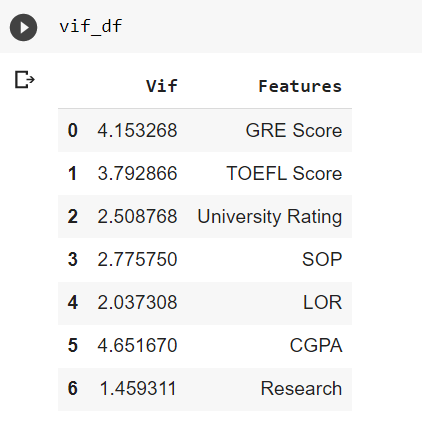Screen dimensions: 422x427
Task: Select the Features column header
Action: [300, 86]
